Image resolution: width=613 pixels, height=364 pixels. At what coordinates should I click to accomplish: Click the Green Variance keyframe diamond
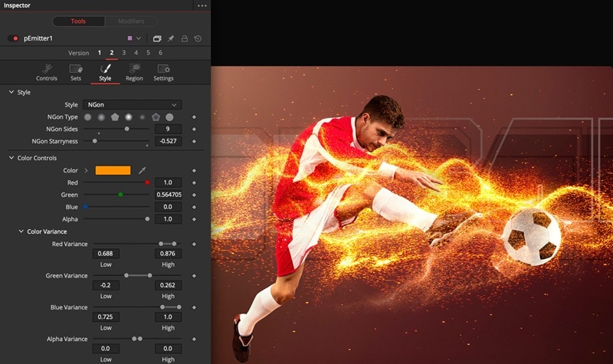(194, 276)
